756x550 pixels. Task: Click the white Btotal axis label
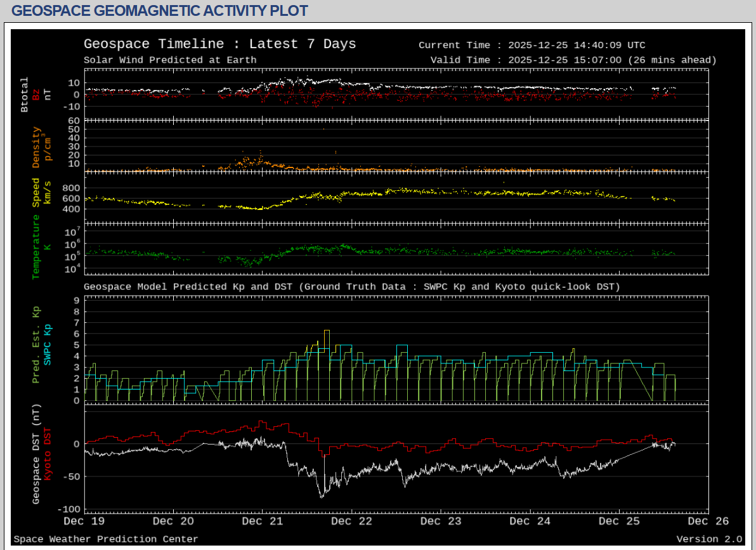coord(25,95)
